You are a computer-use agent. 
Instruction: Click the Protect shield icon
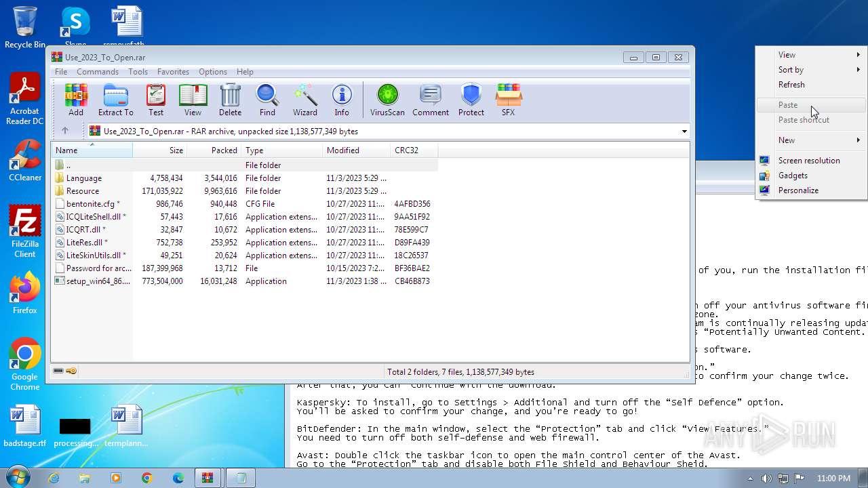pyautogui.click(x=471, y=100)
